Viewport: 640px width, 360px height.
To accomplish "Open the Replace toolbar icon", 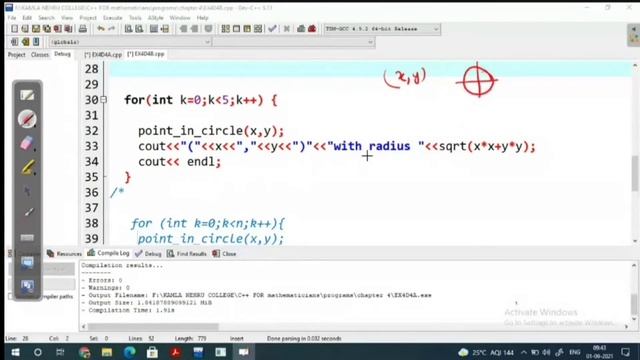I will [x=139, y=29].
